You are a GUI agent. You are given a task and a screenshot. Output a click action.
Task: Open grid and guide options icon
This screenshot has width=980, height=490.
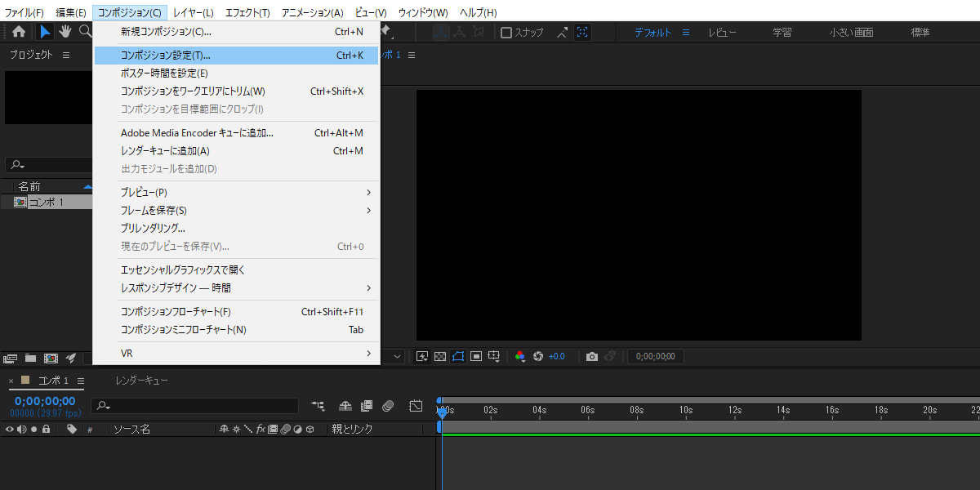(x=494, y=357)
